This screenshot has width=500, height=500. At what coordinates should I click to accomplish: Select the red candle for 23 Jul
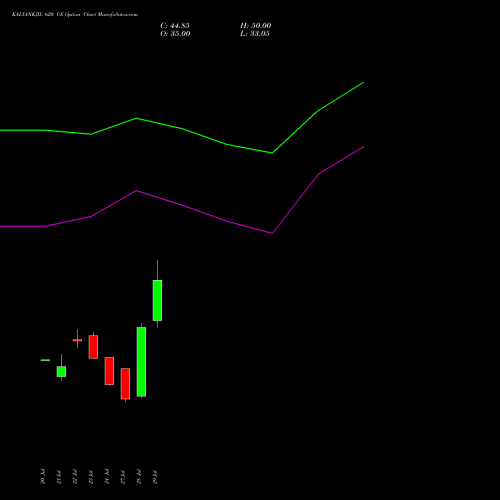pos(93,347)
